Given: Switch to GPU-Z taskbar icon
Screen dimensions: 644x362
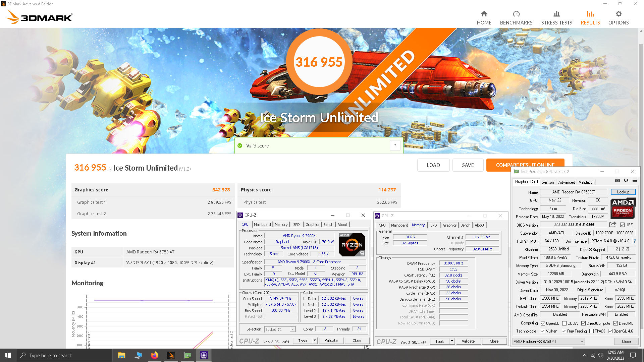Looking at the screenshot, I should tap(187, 355).
